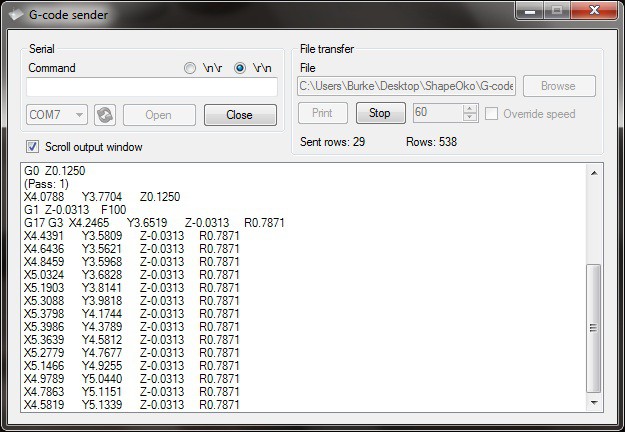The height and width of the screenshot is (432, 625).
Task: Click the output window scrollbar thumb
Action: click(594, 328)
